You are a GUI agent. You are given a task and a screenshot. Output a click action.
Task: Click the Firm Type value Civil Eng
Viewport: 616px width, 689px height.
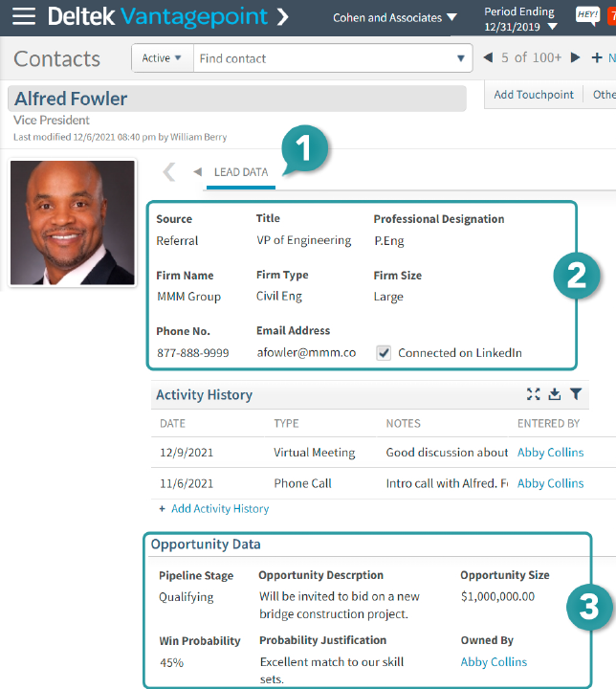279,296
